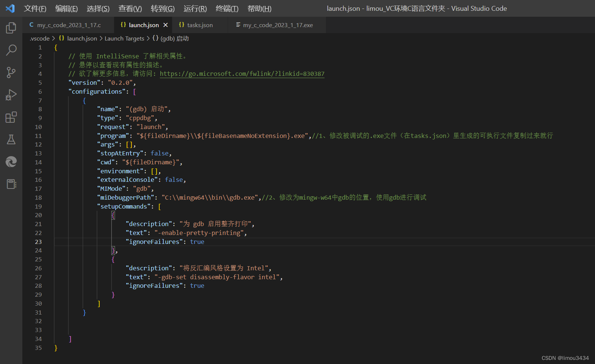595x364 pixels.
Task: Click the "program" key on line 11
Action: tap(113, 136)
